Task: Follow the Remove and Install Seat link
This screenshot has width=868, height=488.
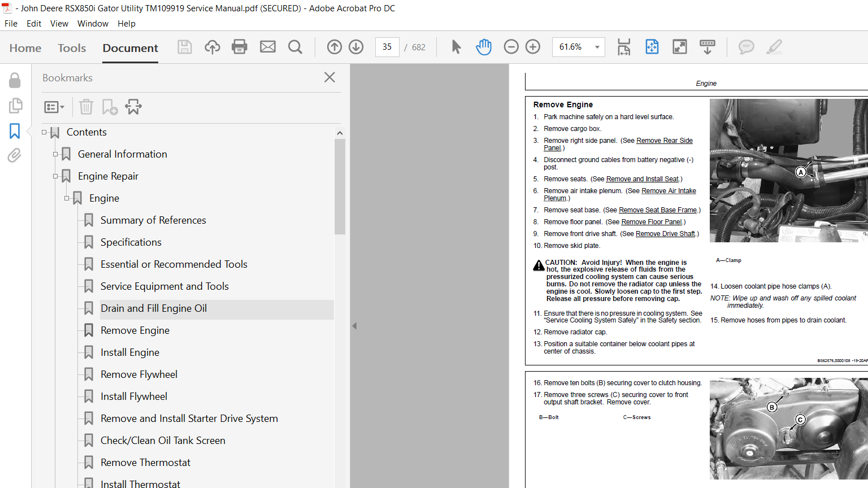Action: coord(643,179)
